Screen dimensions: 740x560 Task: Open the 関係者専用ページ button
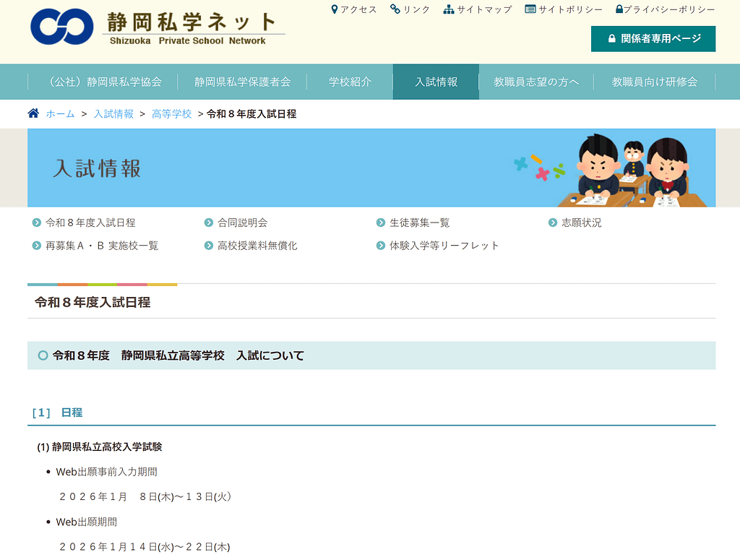point(653,39)
